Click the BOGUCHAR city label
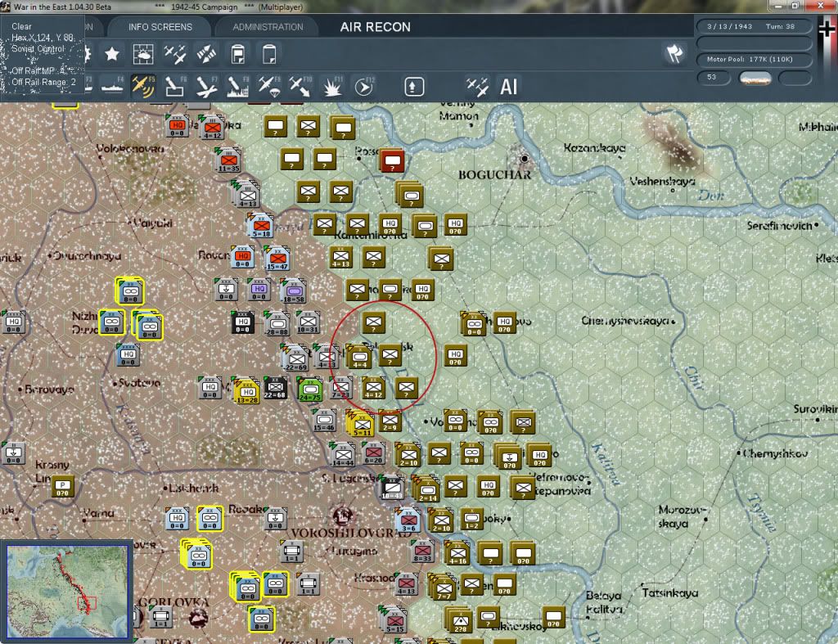 click(x=495, y=175)
